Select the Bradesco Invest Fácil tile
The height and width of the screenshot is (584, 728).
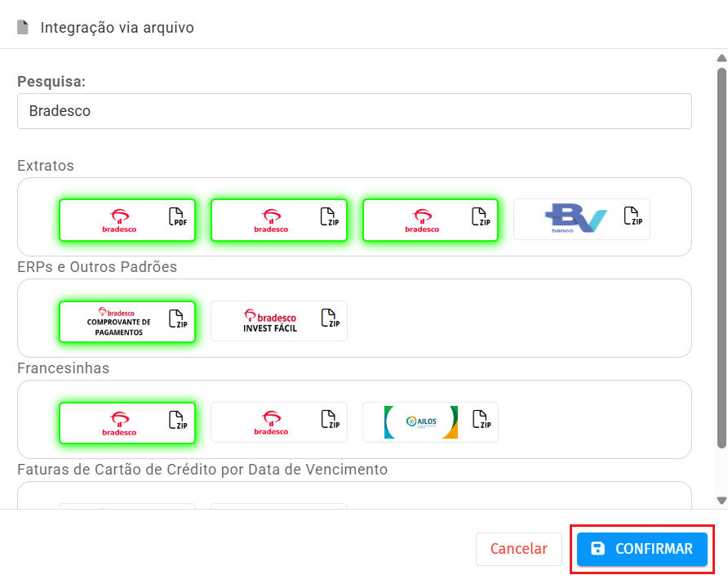click(278, 322)
